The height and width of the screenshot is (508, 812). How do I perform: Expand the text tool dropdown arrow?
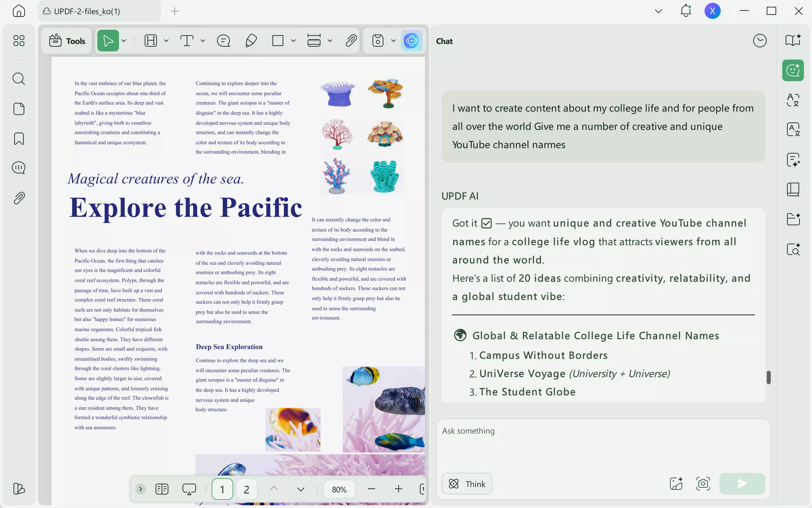[x=203, y=41]
